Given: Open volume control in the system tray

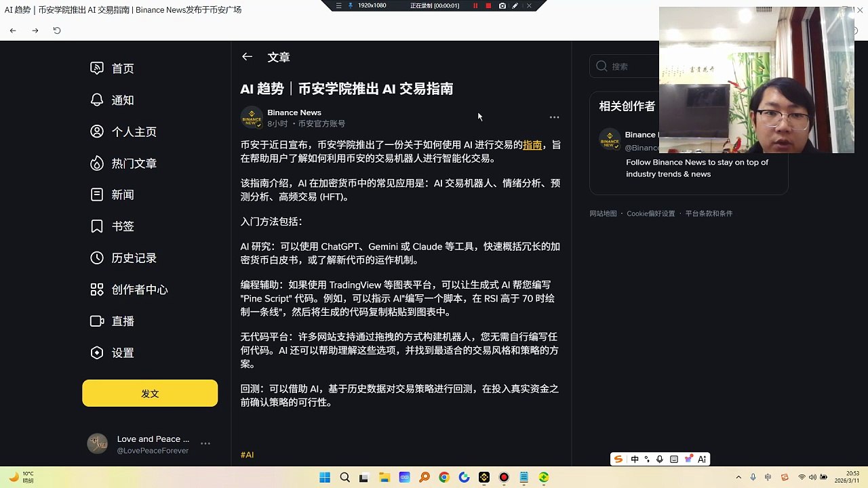Looking at the screenshot, I should (x=812, y=478).
